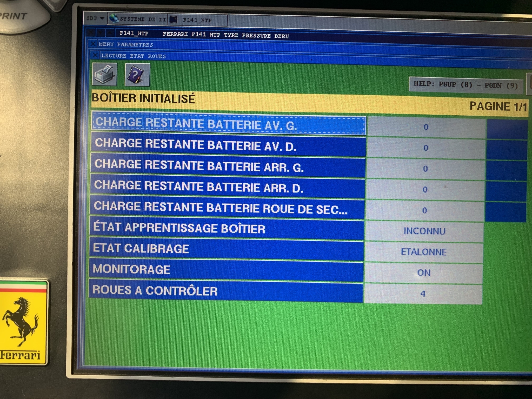
Task: Switch to SYSTEME DE DI tab
Action: pos(138,19)
